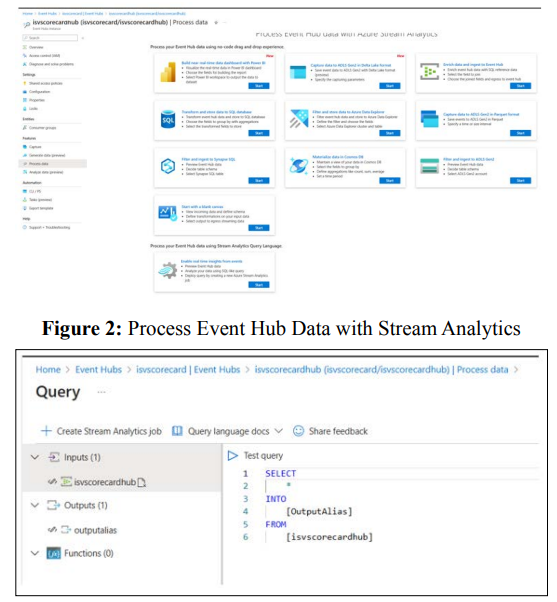Click the Share feedback smiley icon
Viewport: 557px width, 602px height.
coord(298,431)
